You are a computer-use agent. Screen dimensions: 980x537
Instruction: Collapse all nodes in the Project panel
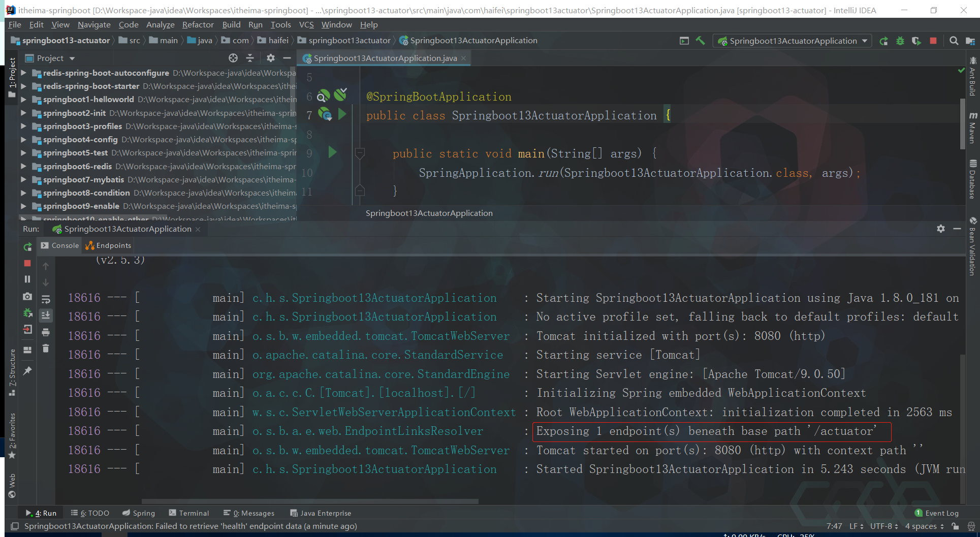[250, 58]
